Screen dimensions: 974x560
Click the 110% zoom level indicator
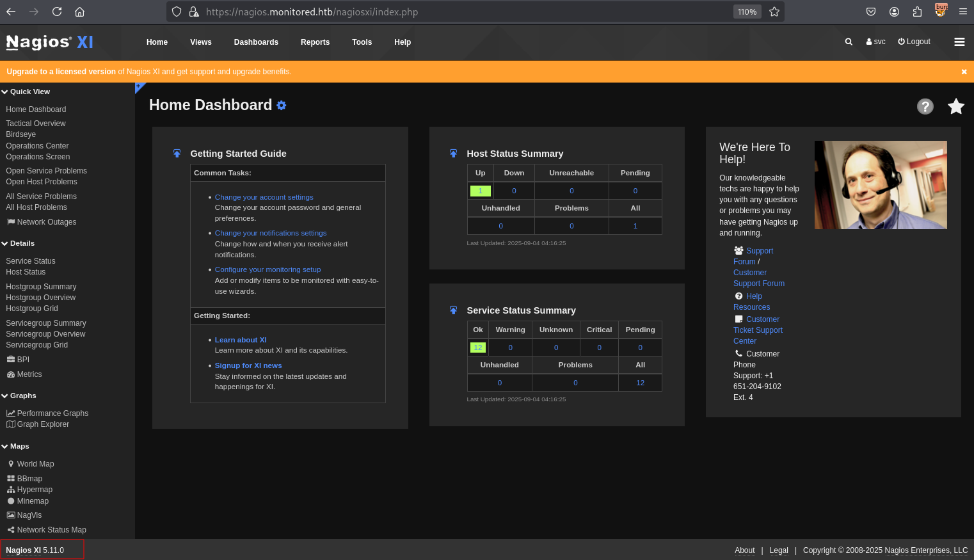(x=747, y=12)
